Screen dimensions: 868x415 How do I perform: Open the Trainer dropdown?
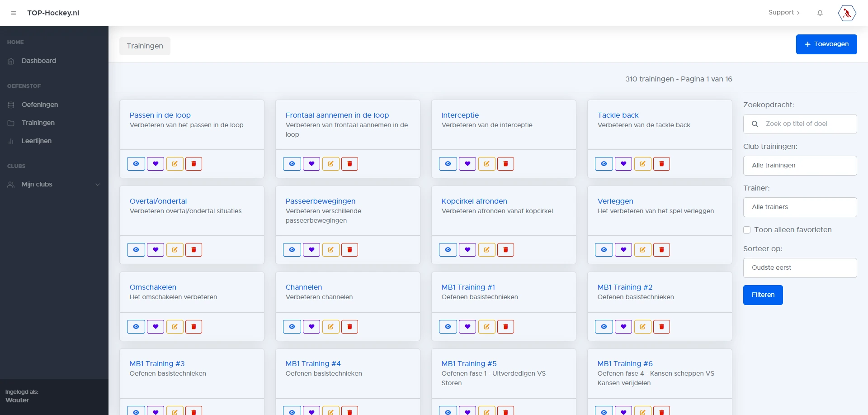(800, 207)
